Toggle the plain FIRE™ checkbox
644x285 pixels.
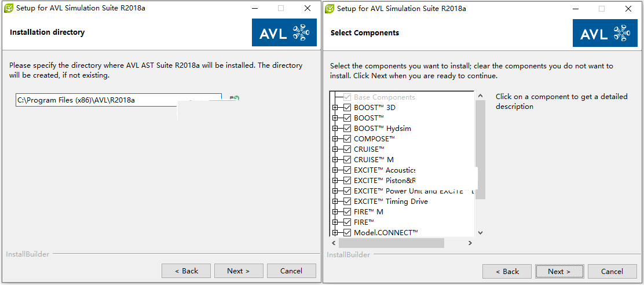[347, 222]
